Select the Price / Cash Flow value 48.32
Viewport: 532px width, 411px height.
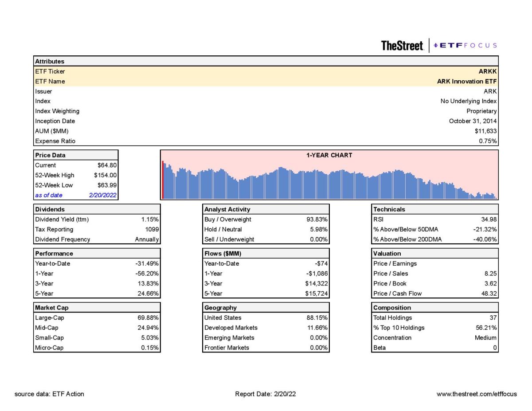click(x=489, y=294)
